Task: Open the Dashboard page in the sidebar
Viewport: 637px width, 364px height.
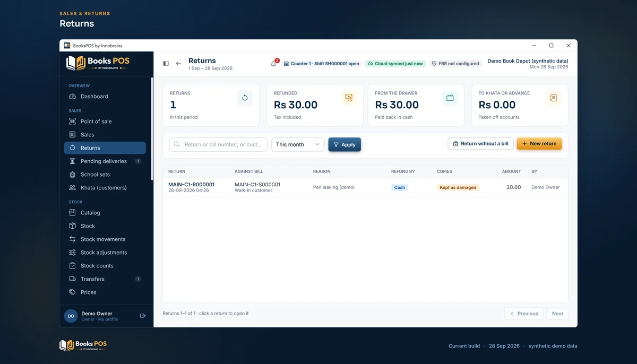Action: click(x=105, y=97)
